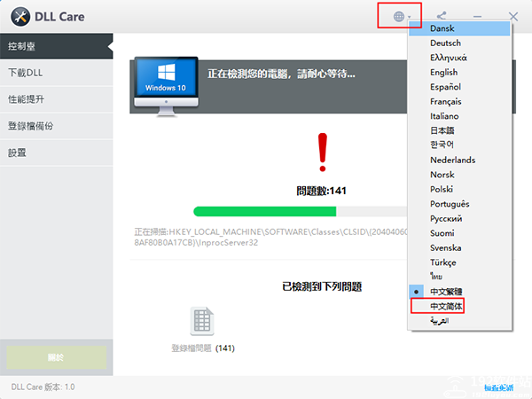Select Italiano language
This screenshot has width=532, height=399.
tap(459, 116)
